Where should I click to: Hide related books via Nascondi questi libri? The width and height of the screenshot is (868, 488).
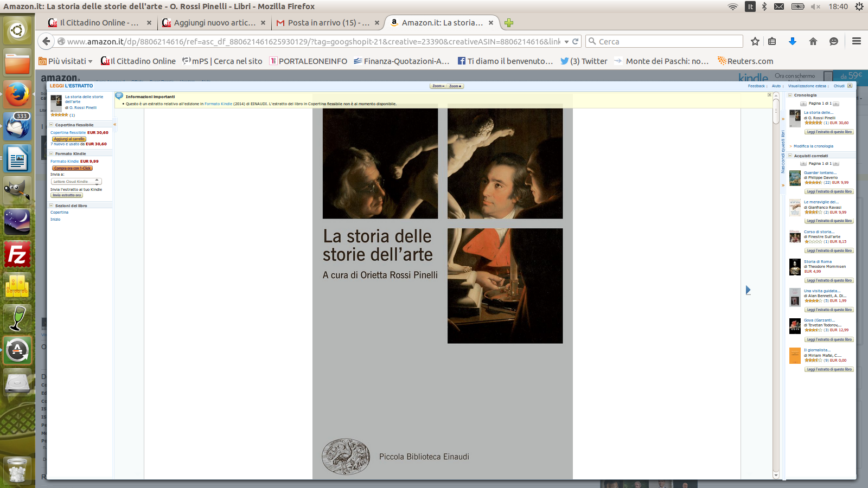(x=783, y=152)
